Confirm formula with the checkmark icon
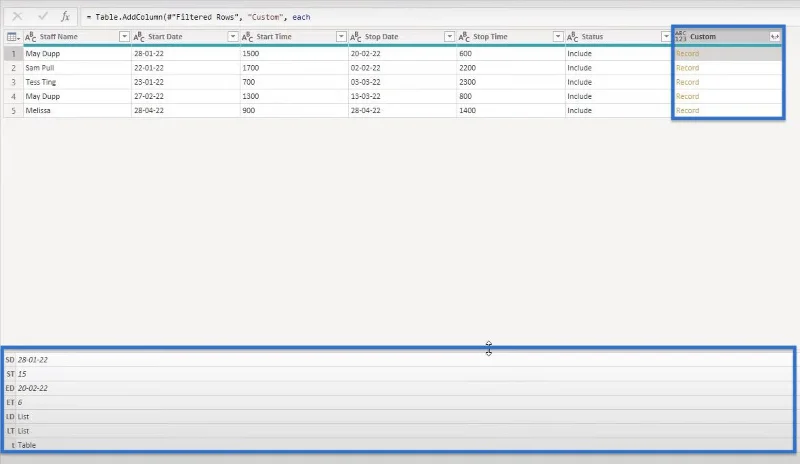Screen dimensions: 800x464 [43, 16]
